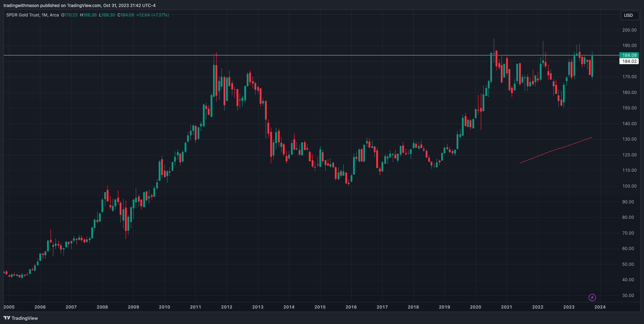
Task: Click the 2022 label on time axis
Action: pos(538,307)
